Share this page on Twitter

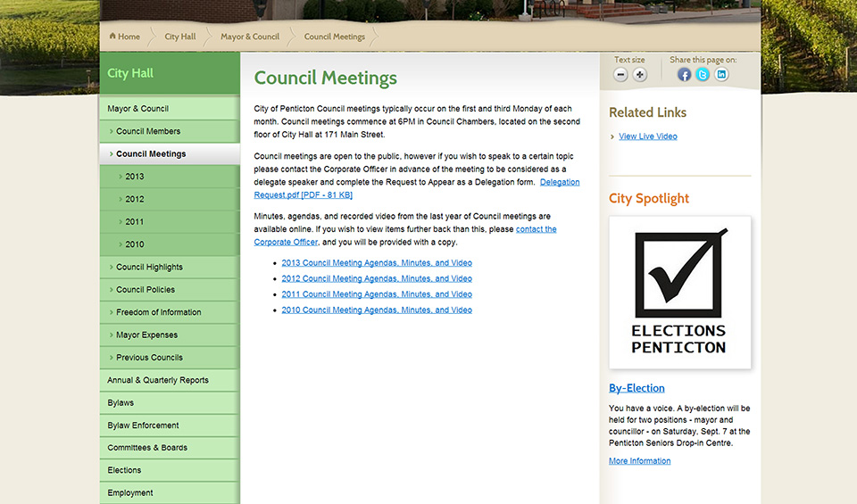pyautogui.click(x=703, y=75)
